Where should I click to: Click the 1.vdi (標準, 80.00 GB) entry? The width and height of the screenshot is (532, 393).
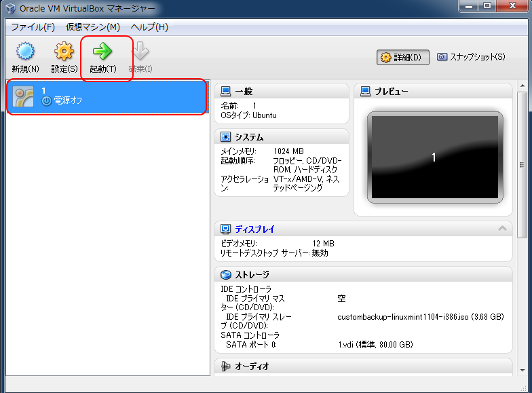pos(375,345)
